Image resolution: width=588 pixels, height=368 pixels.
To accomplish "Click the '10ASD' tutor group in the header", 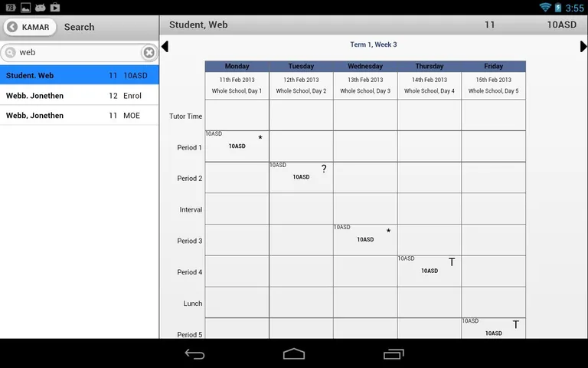I will coord(561,25).
